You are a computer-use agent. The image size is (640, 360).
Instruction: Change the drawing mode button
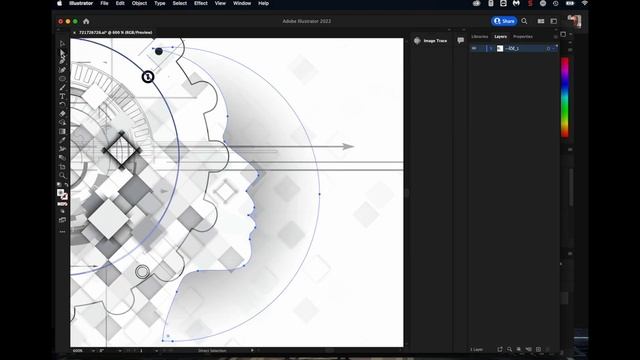pos(62,211)
